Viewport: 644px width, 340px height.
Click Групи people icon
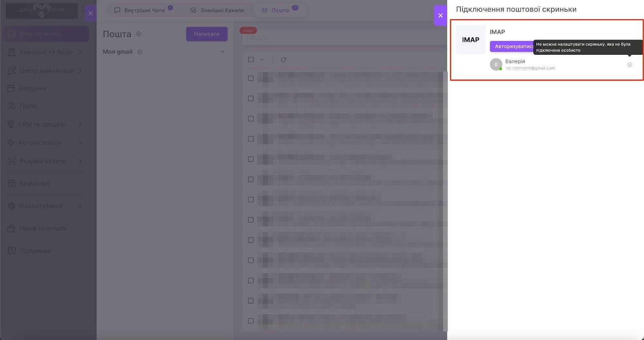(x=11, y=106)
